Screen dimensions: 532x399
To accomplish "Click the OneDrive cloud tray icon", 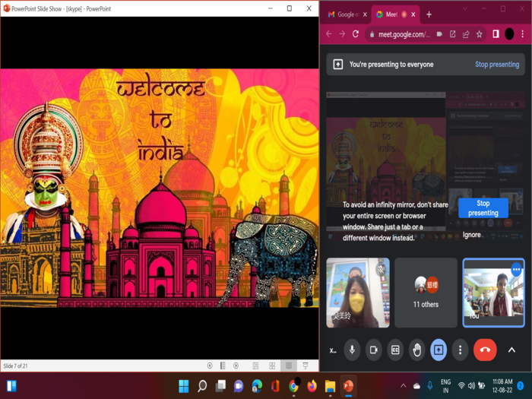I will 416,386.
